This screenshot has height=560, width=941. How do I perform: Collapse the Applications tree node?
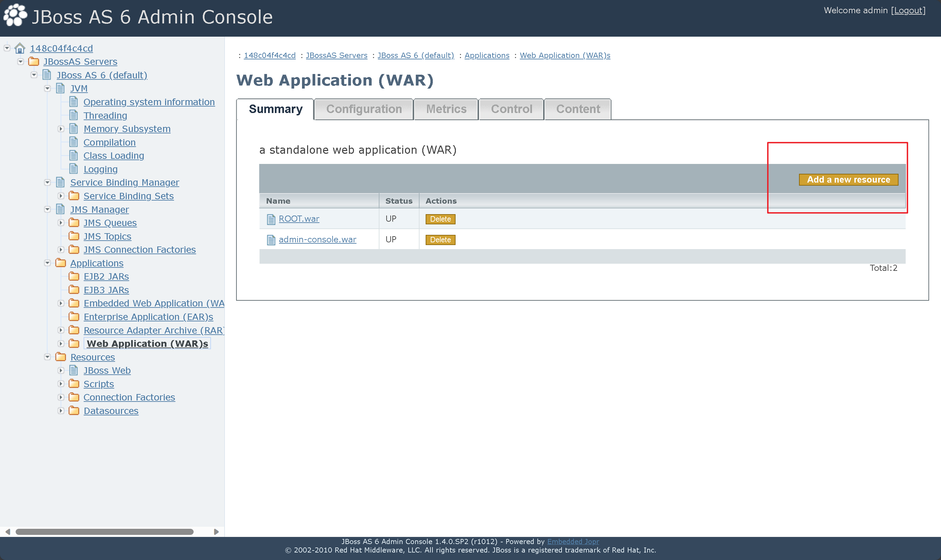[x=48, y=263]
